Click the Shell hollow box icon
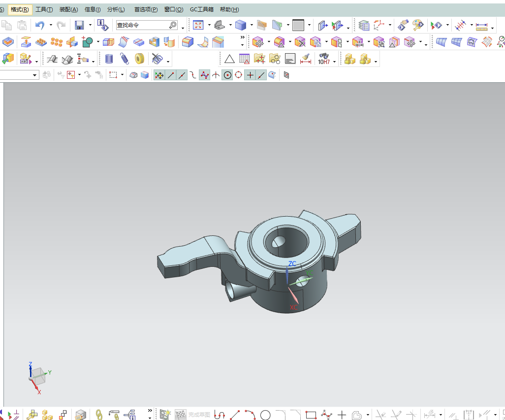This screenshot has height=420, width=505. [154, 42]
